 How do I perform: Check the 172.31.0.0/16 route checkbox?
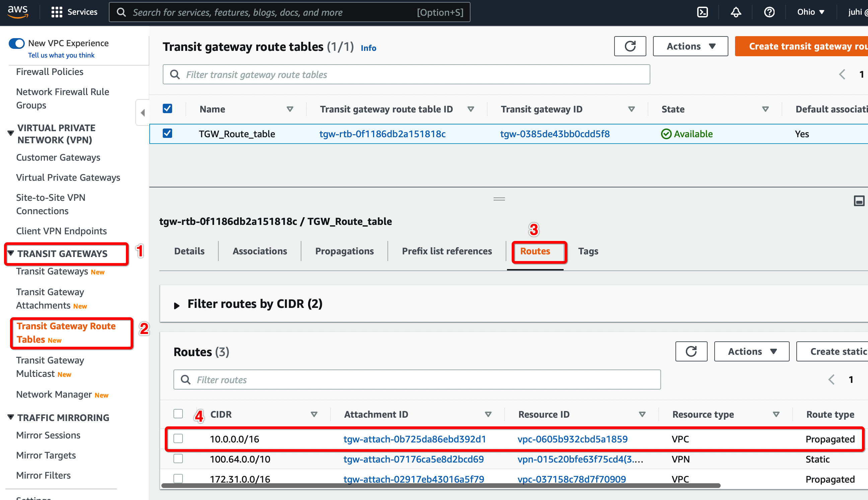(178, 478)
